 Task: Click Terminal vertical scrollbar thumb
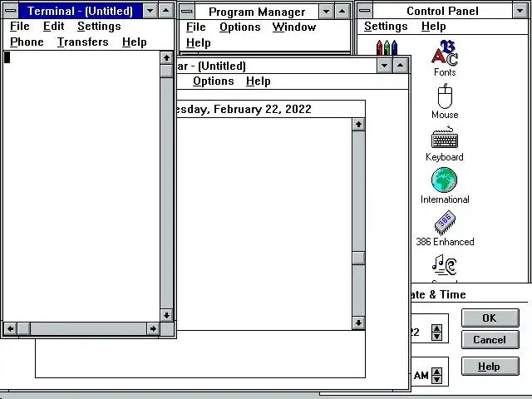pos(166,71)
